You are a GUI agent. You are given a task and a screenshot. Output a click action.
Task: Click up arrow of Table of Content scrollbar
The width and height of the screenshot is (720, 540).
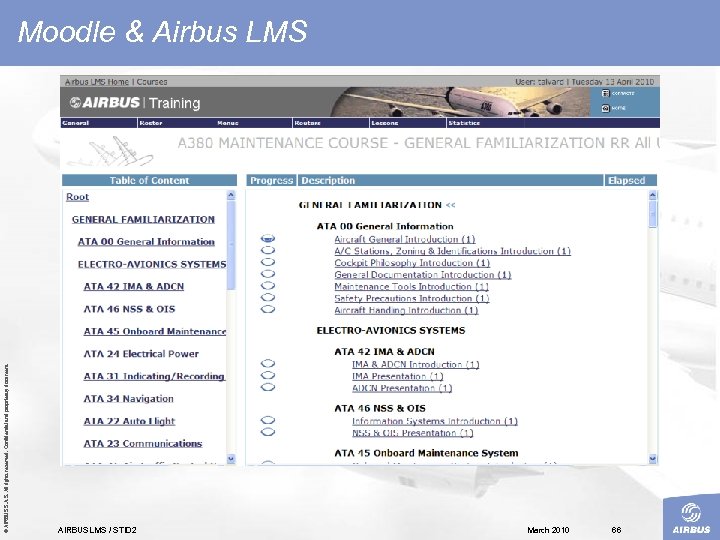coord(231,195)
